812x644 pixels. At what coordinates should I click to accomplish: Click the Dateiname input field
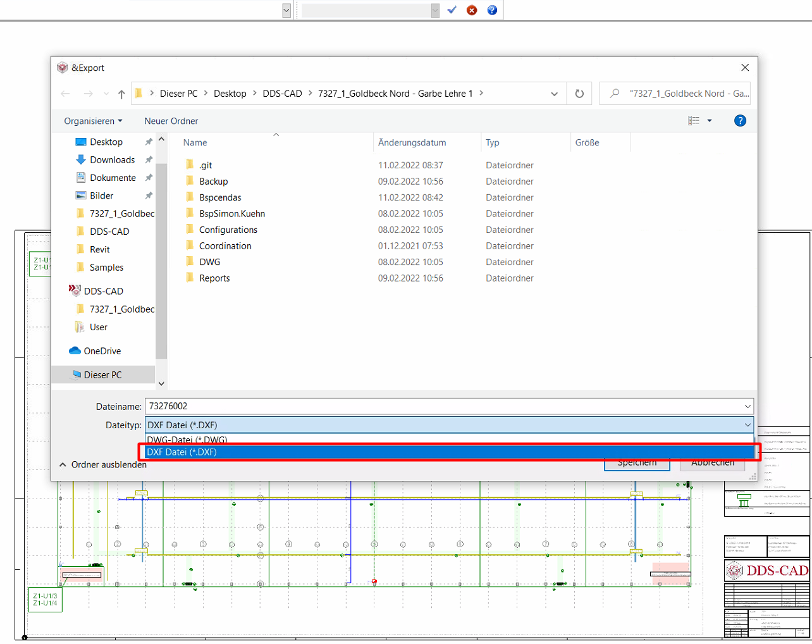pos(443,406)
